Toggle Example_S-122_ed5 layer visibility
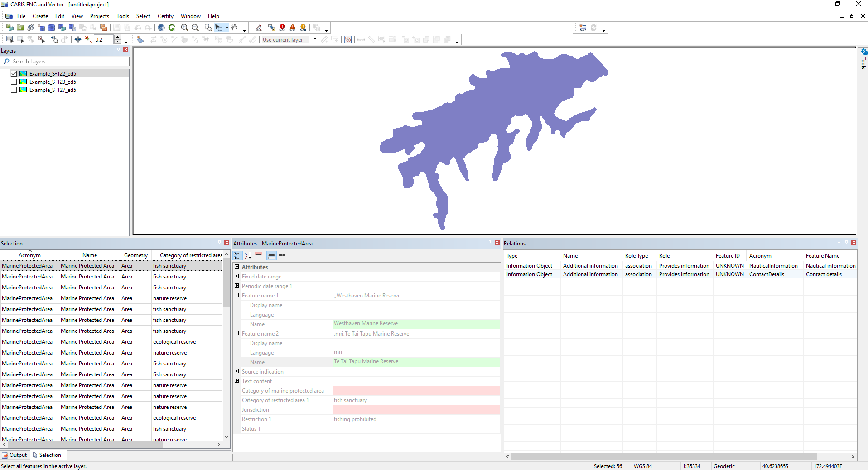This screenshot has height=470, width=868. (14, 73)
